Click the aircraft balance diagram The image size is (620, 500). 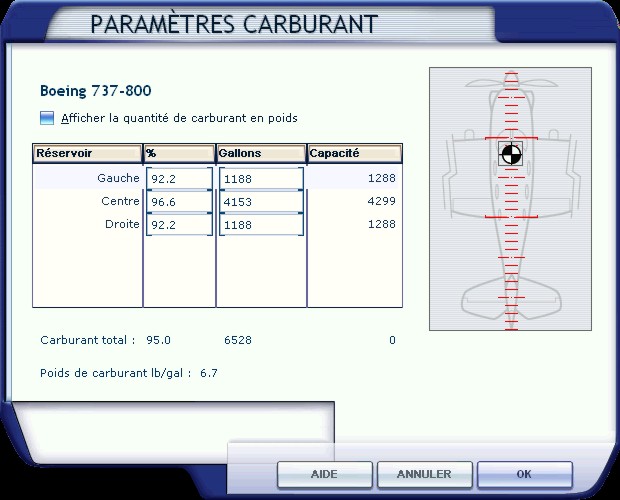point(510,199)
